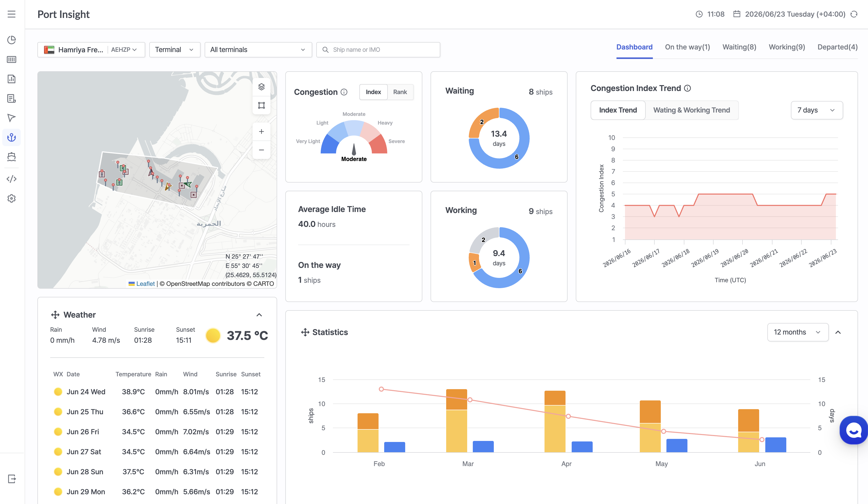Viewport: 868px width, 504px height.
Task: Click the 1 ships on the way value
Action: click(309, 280)
